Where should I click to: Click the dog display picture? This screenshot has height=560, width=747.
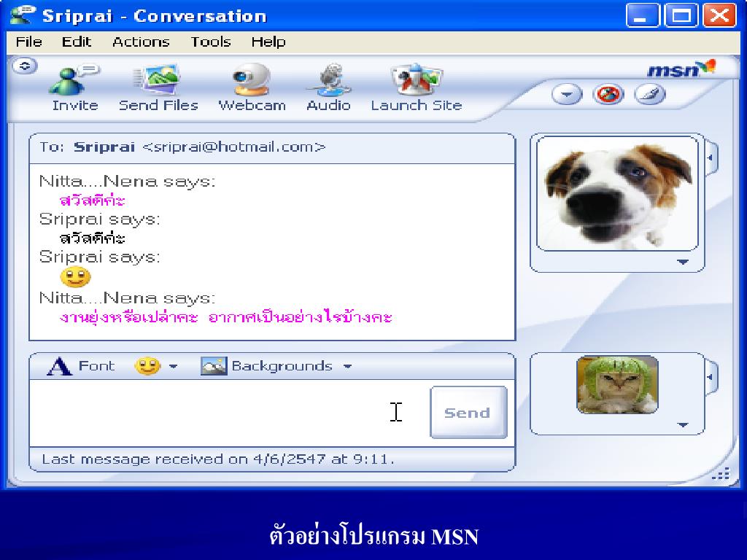point(617,193)
